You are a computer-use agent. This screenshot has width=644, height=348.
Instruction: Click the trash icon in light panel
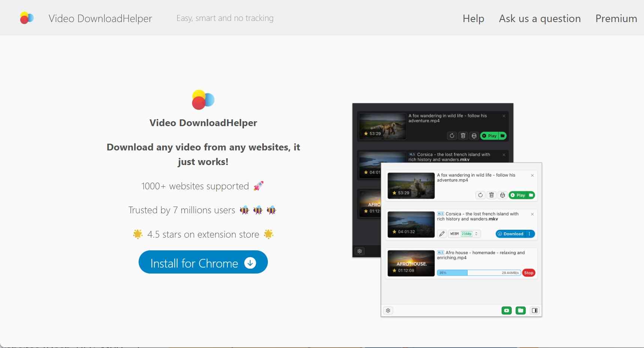pos(492,195)
